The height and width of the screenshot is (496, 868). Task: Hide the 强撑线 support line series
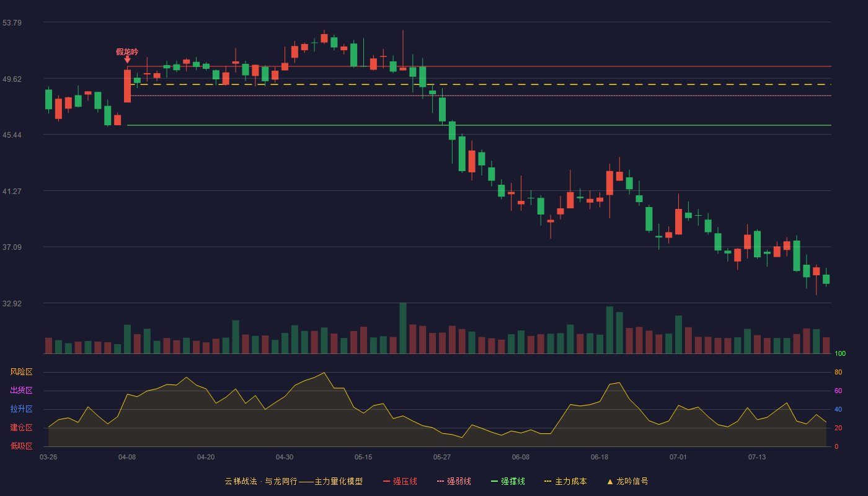tap(508, 481)
